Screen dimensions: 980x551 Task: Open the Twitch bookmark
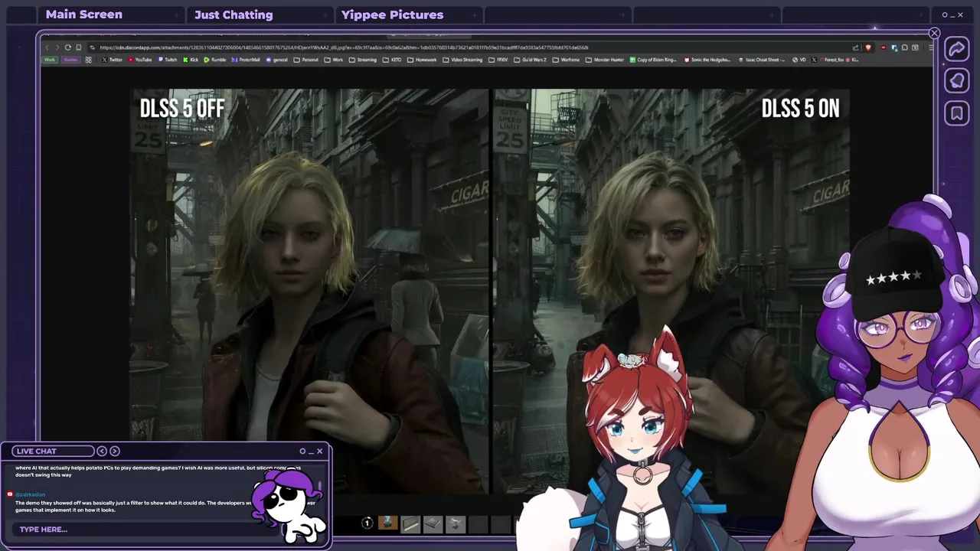pos(168,60)
